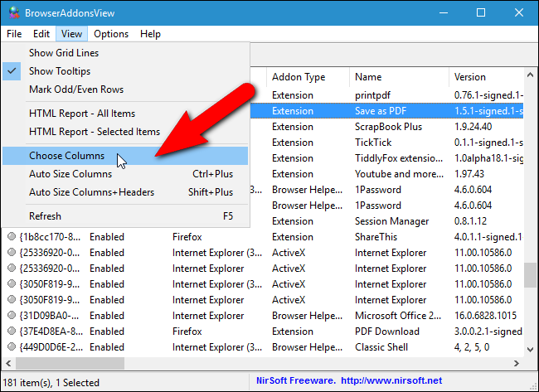539x392 pixels.
Task: Select the Microsoft Office 2... row
Action: [263, 316]
